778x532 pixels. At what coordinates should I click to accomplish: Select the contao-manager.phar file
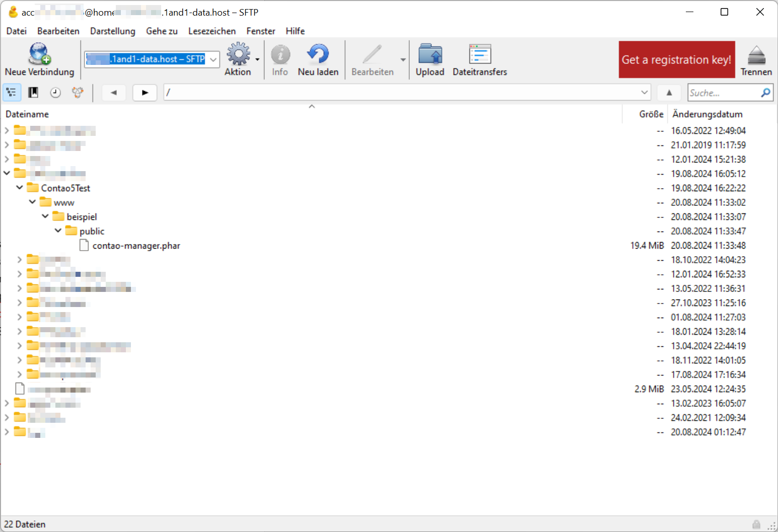[136, 246]
